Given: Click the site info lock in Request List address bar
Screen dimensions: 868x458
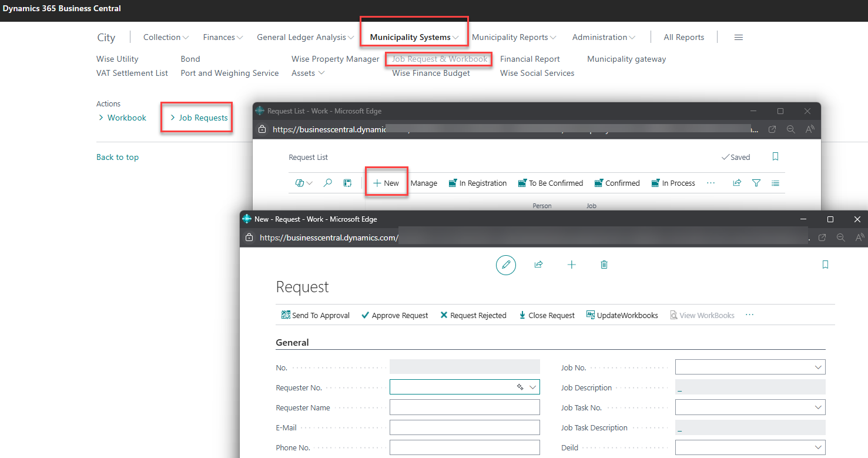Looking at the screenshot, I should coord(262,129).
